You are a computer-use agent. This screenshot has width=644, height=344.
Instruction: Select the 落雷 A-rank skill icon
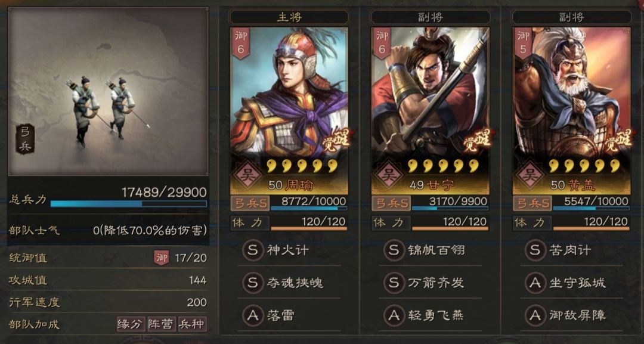[253, 315]
